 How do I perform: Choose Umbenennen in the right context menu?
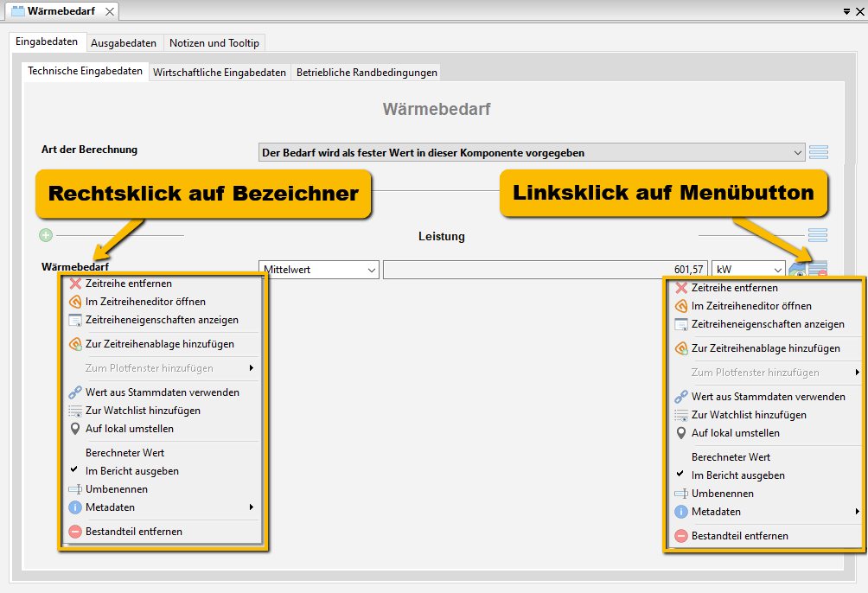point(722,494)
